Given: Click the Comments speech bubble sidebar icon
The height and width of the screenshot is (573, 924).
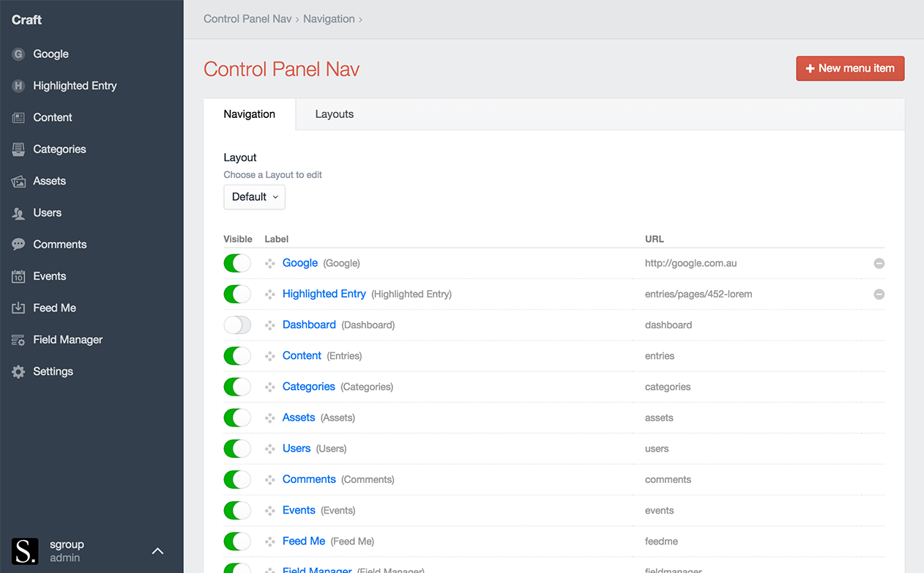Looking at the screenshot, I should tap(18, 245).
